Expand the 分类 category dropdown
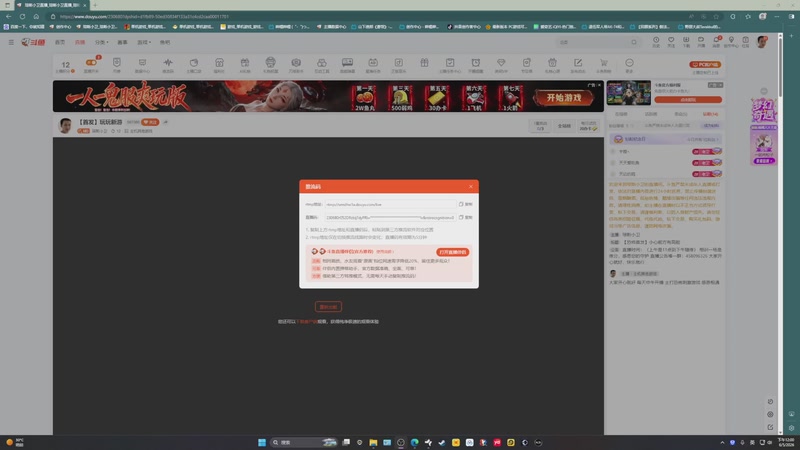Image resolution: width=800 pixels, height=450 pixels. pos(102,42)
